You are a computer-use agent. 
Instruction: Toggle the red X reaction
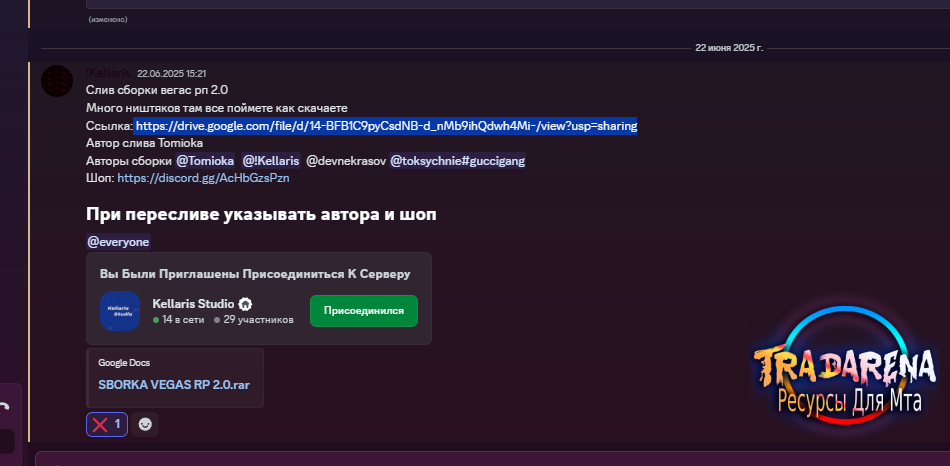pyautogui.click(x=107, y=424)
